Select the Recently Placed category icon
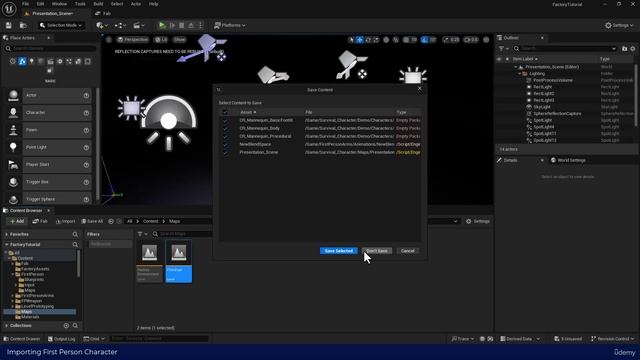Image resolution: width=640 pixels, height=360 pixels. point(13,61)
